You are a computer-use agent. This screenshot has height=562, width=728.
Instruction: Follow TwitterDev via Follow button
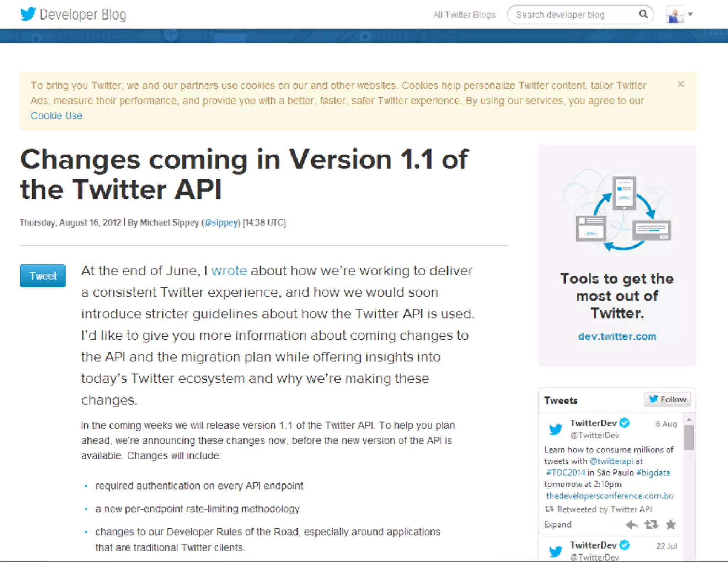668,399
